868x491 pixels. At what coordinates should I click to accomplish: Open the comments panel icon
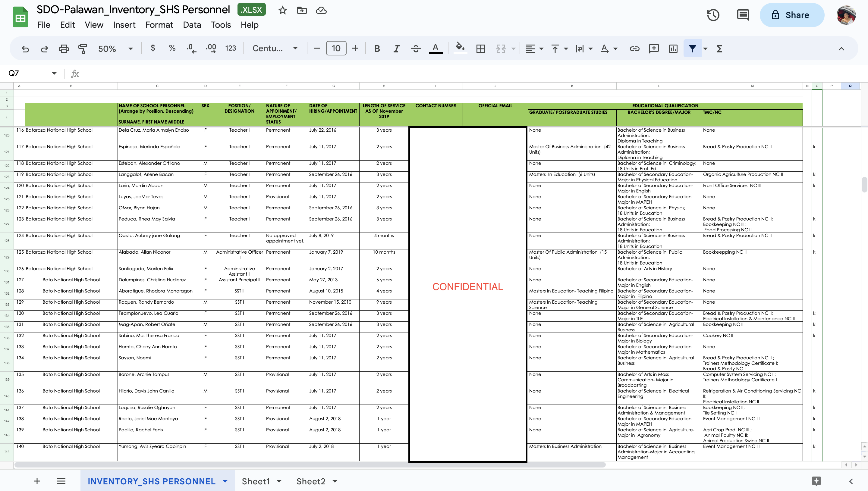[743, 15]
